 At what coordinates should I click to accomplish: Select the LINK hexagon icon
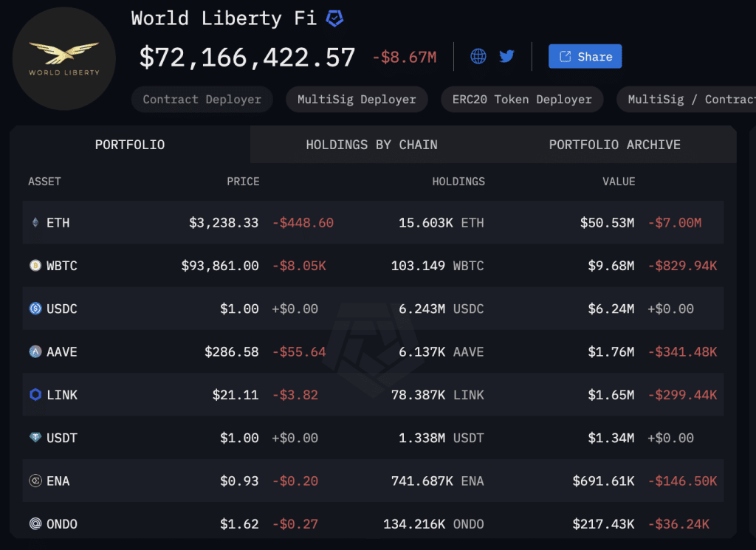(35, 394)
